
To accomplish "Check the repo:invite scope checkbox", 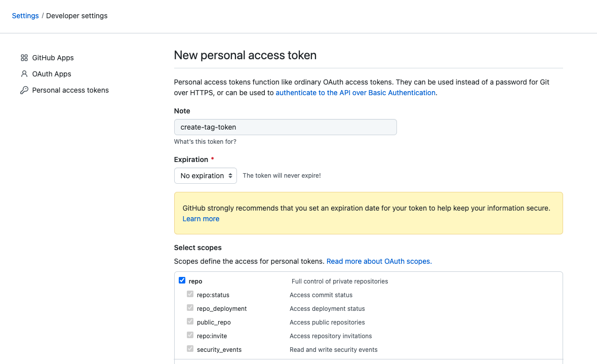I will click(x=190, y=335).
